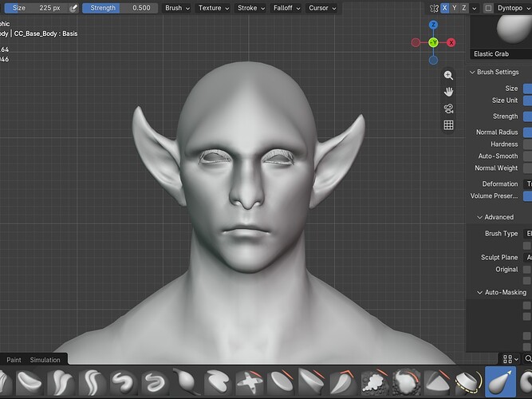Open the Stroke dropdown

(250, 8)
